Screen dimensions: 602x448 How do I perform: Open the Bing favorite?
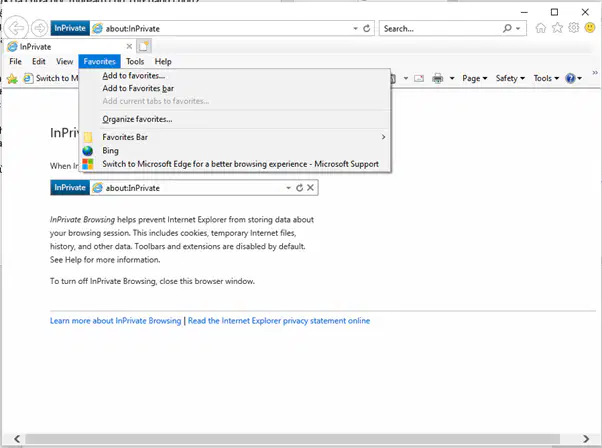235,150
